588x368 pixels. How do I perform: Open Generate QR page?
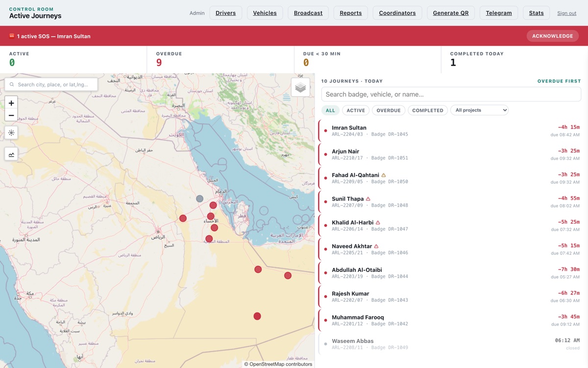coord(451,13)
